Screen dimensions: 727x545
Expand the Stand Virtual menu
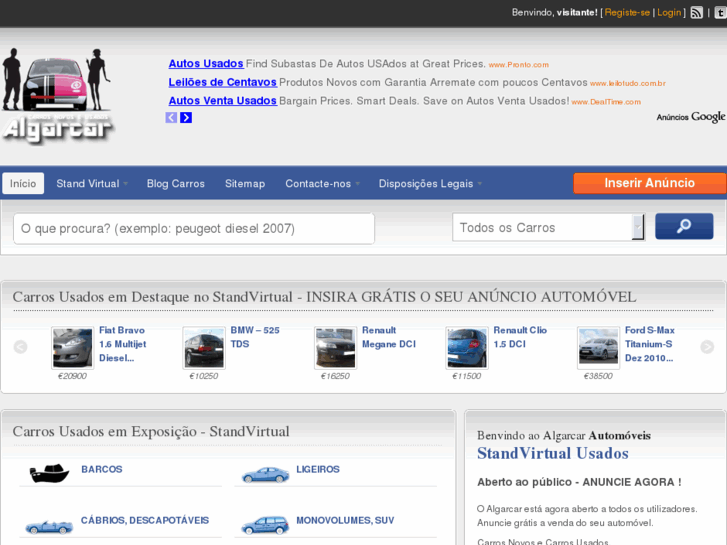coord(92,184)
